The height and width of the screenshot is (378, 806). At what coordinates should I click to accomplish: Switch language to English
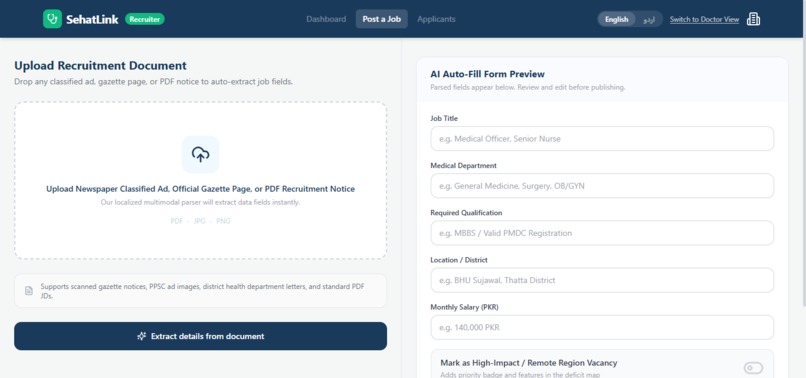[x=616, y=20]
